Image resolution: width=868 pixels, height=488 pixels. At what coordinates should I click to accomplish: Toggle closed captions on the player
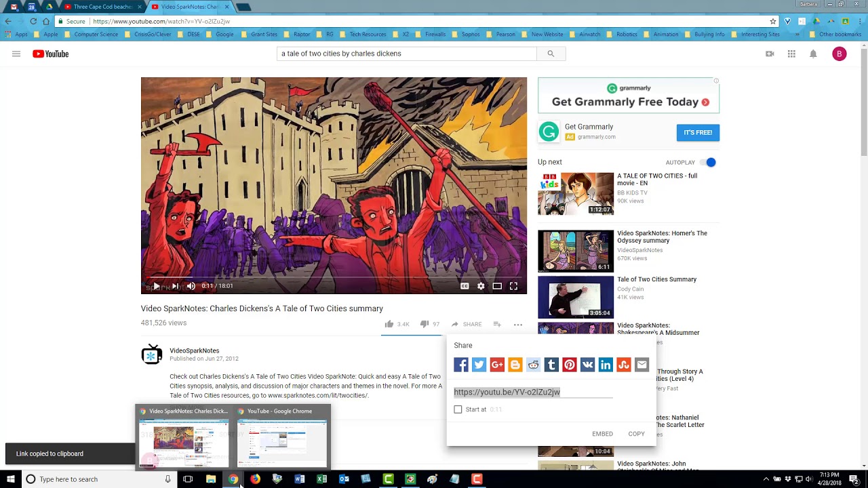[465, 286]
